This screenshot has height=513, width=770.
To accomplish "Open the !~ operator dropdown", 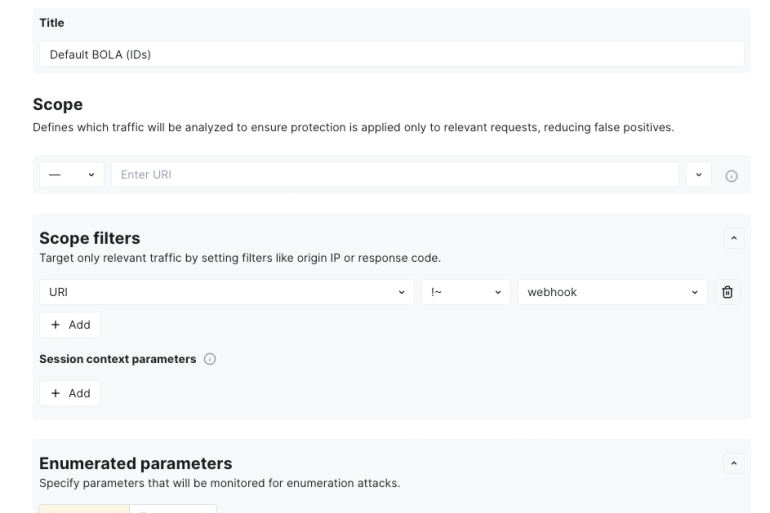I will point(467,292).
